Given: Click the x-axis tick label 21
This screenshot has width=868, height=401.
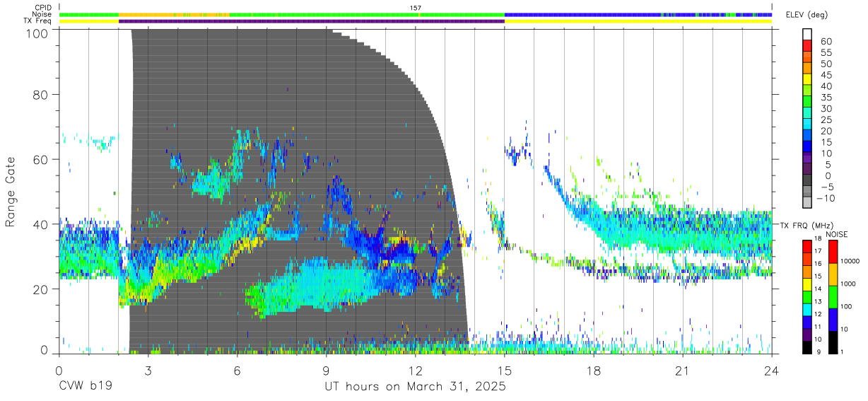Looking at the screenshot, I should pyautogui.click(x=683, y=371).
